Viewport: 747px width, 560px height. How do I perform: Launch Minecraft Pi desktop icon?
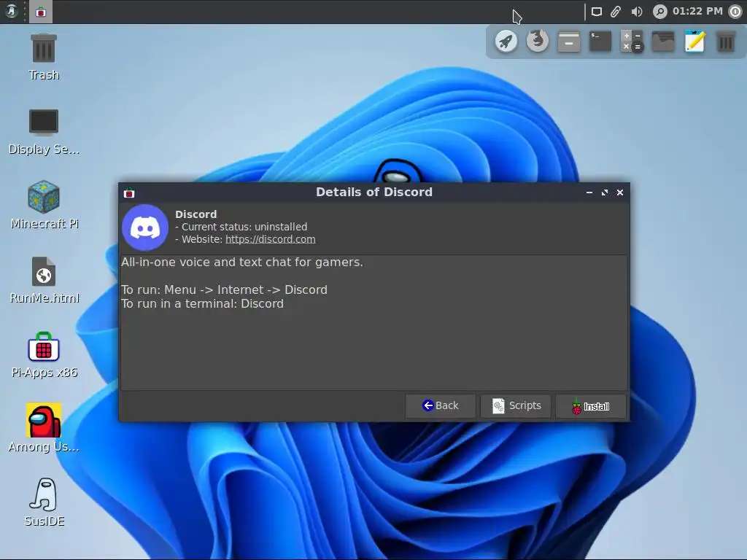[44, 205]
